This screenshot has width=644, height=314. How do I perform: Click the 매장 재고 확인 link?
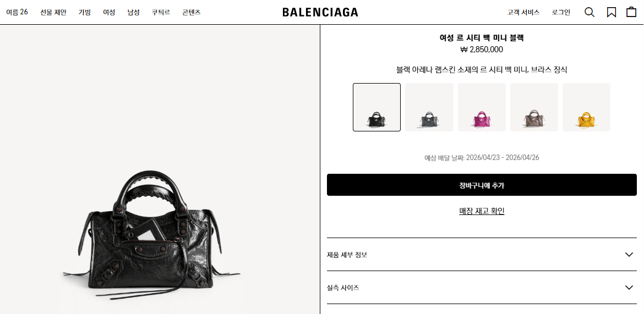(x=482, y=211)
